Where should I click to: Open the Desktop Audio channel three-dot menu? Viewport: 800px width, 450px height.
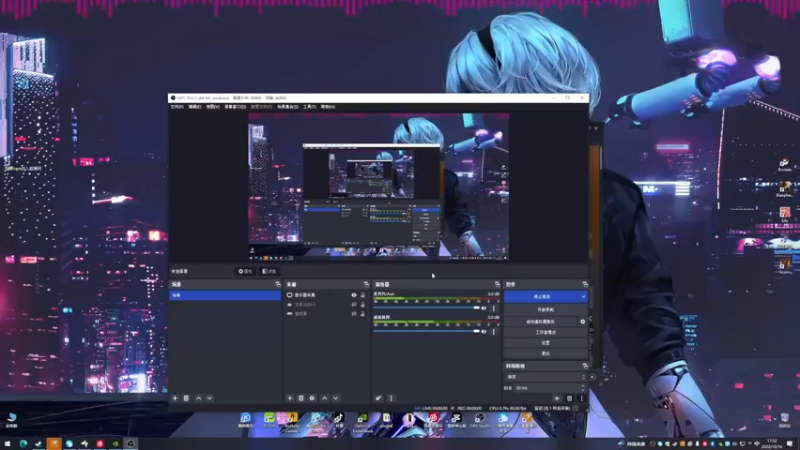click(x=494, y=332)
